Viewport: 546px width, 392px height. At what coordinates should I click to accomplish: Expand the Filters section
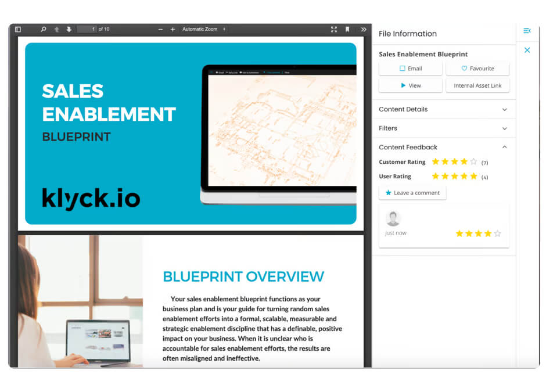pos(443,128)
